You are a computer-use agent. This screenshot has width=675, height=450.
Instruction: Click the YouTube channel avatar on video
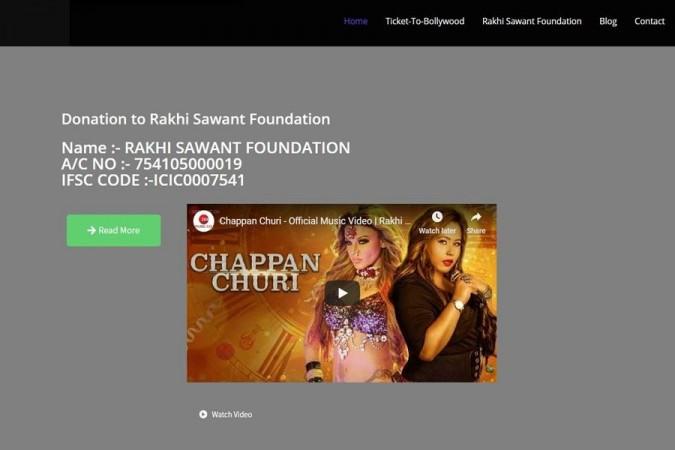point(204,221)
